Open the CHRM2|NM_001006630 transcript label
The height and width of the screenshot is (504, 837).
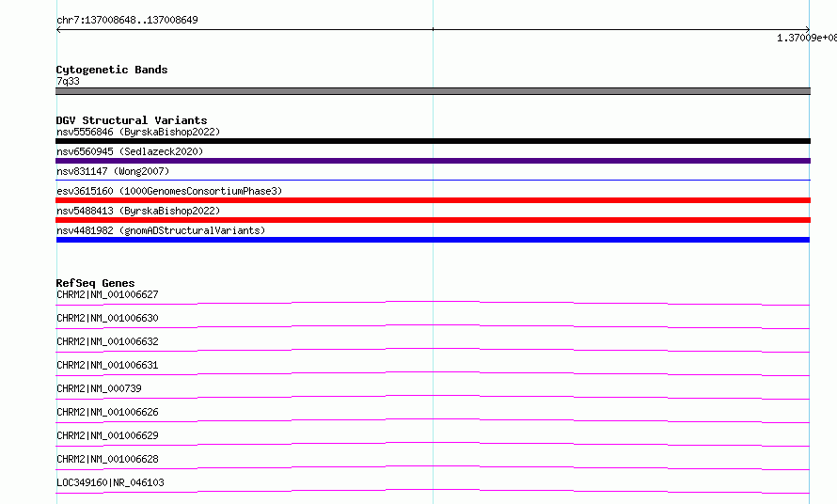pyautogui.click(x=107, y=318)
